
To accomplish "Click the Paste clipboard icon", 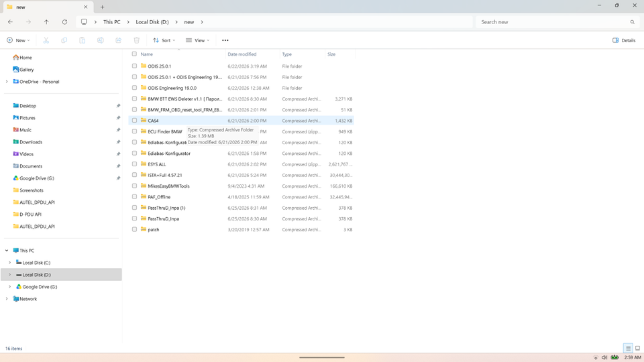I will pos(82,40).
